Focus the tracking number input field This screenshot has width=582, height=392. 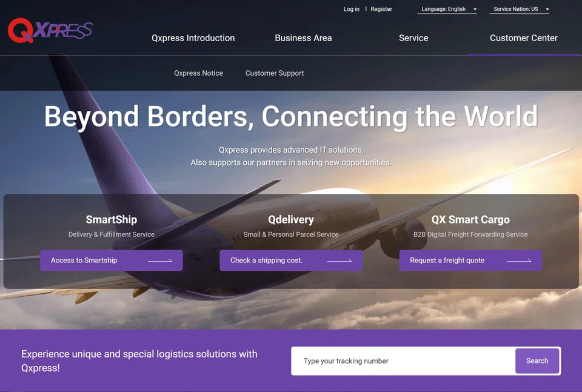pyautogui.click(x=404, y=361)
